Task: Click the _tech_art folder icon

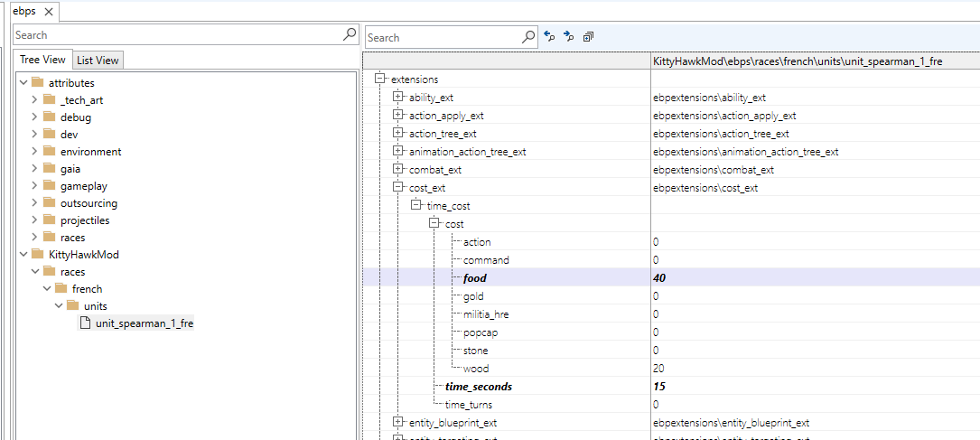Action: 49,100
